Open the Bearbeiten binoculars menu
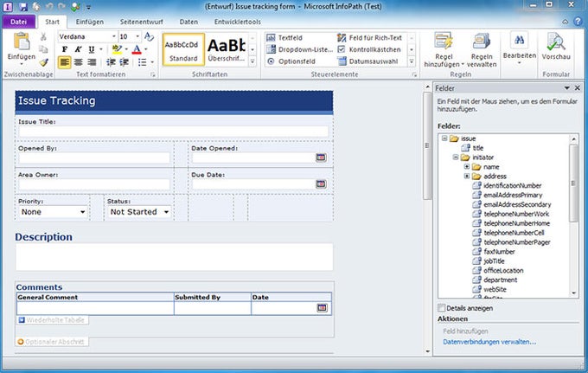Image resolution: width=588 pixels, height=373 pixels. click(x=520, y=48)
